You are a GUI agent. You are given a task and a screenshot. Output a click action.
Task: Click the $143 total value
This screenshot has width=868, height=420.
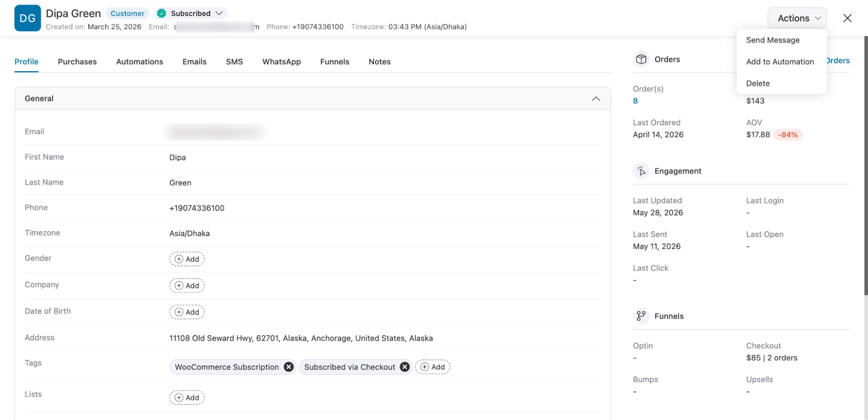click(x=755, y=101)
